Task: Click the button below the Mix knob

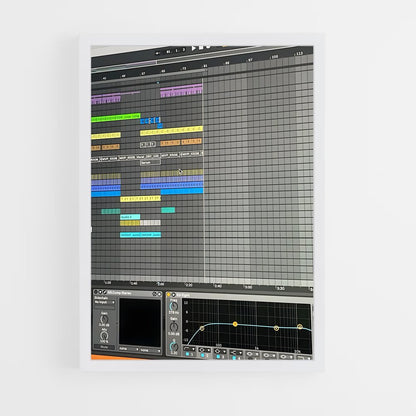Action: (105, 347)
